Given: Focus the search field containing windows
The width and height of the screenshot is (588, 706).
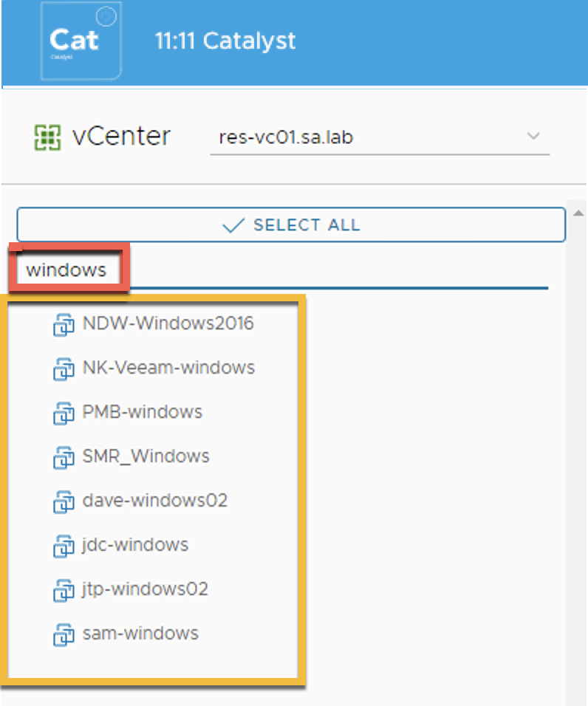Looking at the screenshot, I should coord(281,270).
